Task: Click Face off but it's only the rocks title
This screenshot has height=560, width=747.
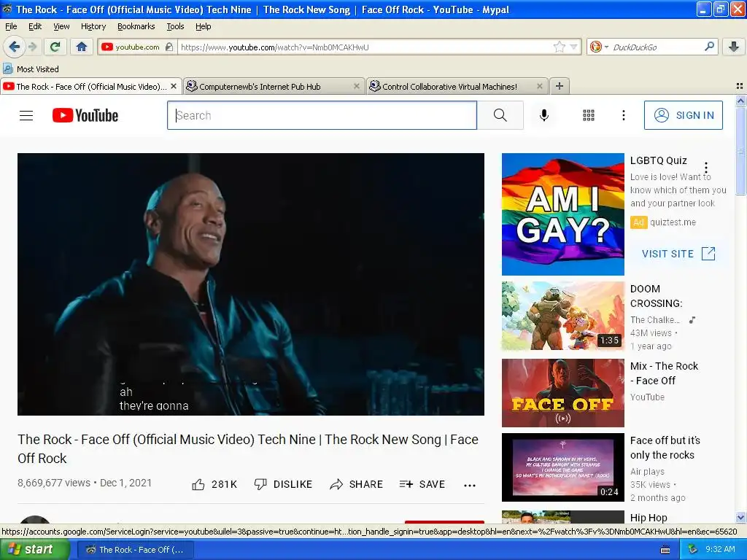Action: (x=665, y=448)
